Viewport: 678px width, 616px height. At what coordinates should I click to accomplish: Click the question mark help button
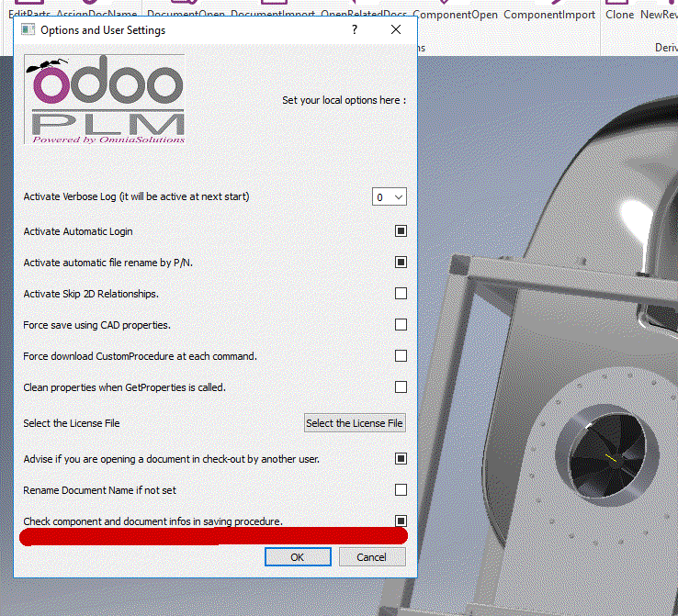pos(355,30)
